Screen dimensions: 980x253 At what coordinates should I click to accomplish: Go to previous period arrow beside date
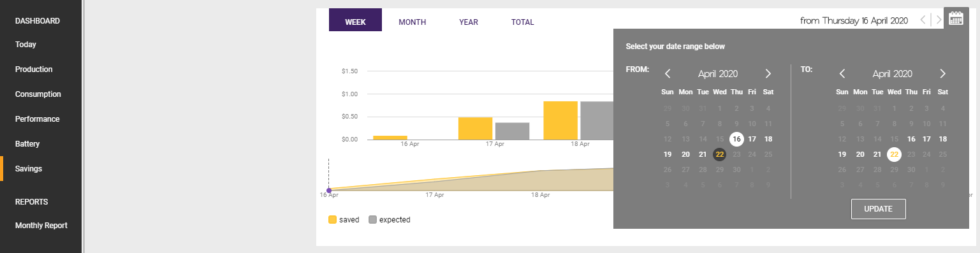[923, 20]
